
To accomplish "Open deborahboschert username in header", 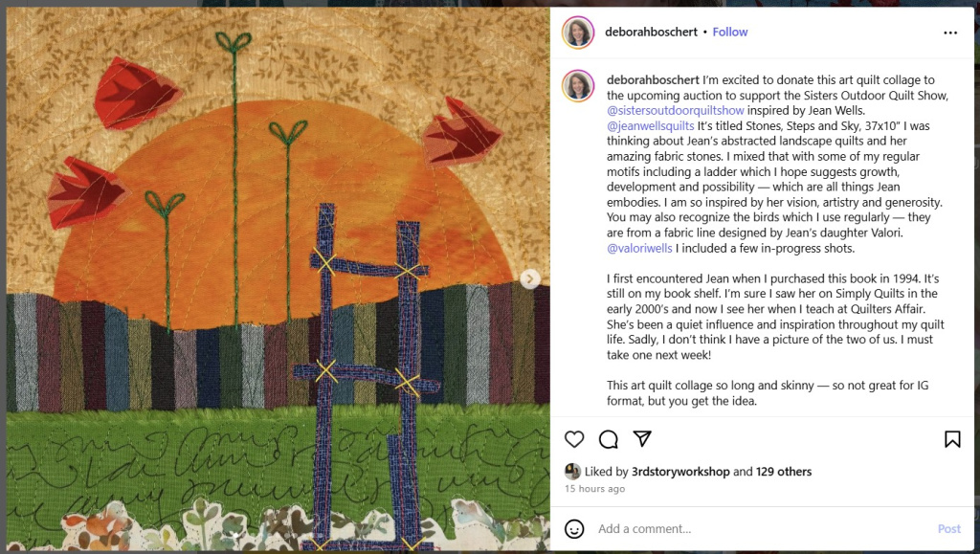I will (651, 32).
